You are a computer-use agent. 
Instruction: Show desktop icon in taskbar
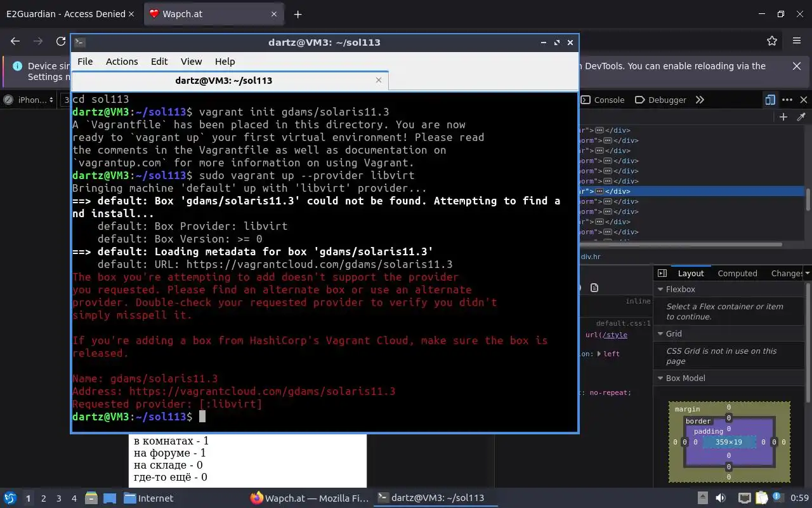(109, 498)
